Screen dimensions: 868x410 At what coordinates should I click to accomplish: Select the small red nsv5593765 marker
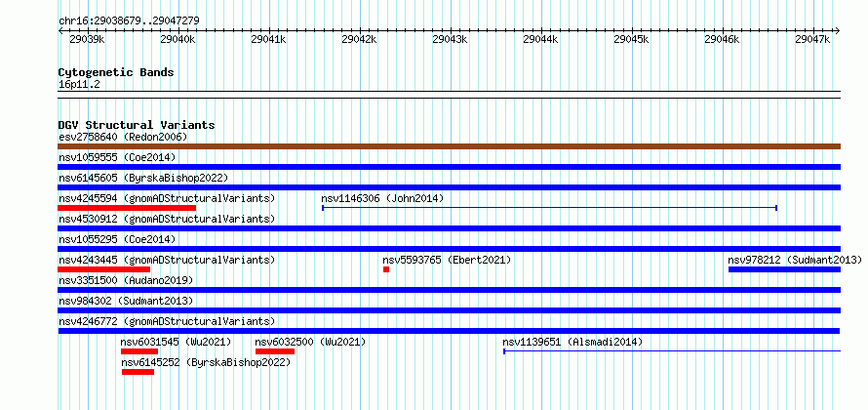tap(386, 269)
